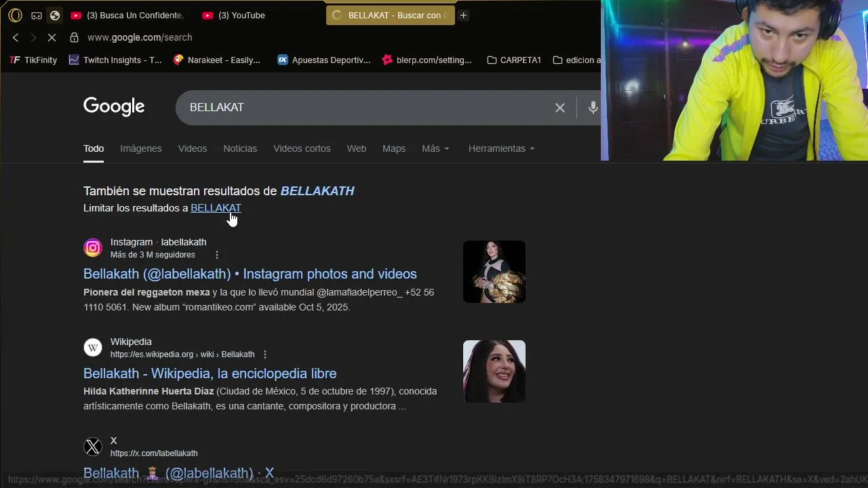Image resolution: width=868 pixels, height=488 pixels.
Task: Switch to the Web results tab
Action: pyautogui.click(x=357, y=148)
